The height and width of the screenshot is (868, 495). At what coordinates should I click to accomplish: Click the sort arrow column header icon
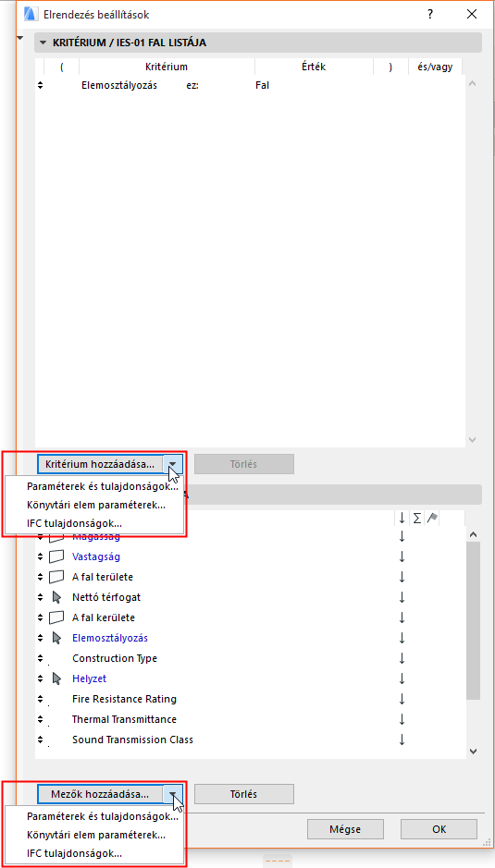tap(402, 519)
